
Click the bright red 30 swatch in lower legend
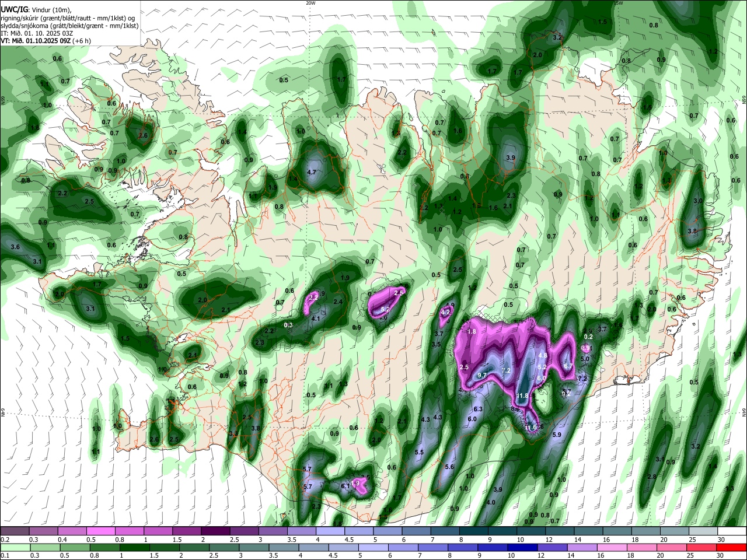(732, 547)
